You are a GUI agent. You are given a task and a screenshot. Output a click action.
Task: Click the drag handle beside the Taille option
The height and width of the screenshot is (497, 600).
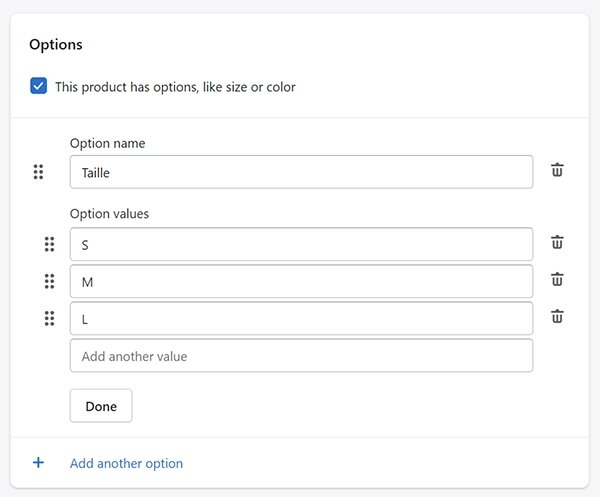(38, 172)
